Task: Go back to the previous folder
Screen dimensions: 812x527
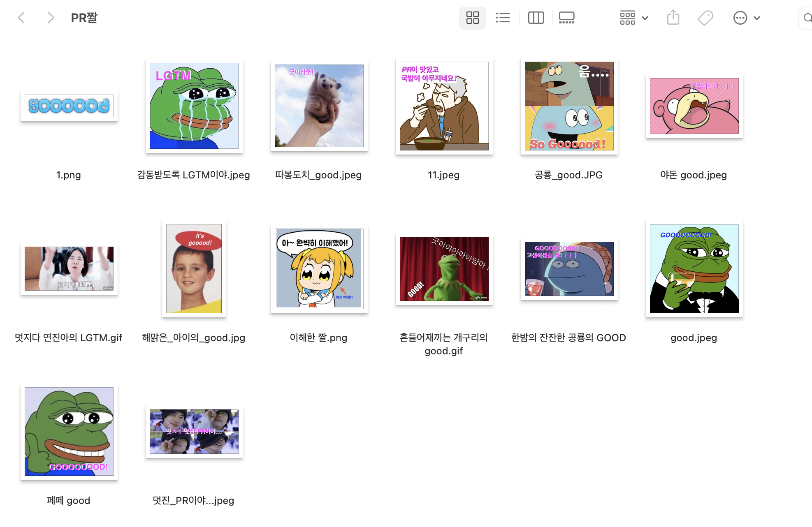Action: [21, 18]
